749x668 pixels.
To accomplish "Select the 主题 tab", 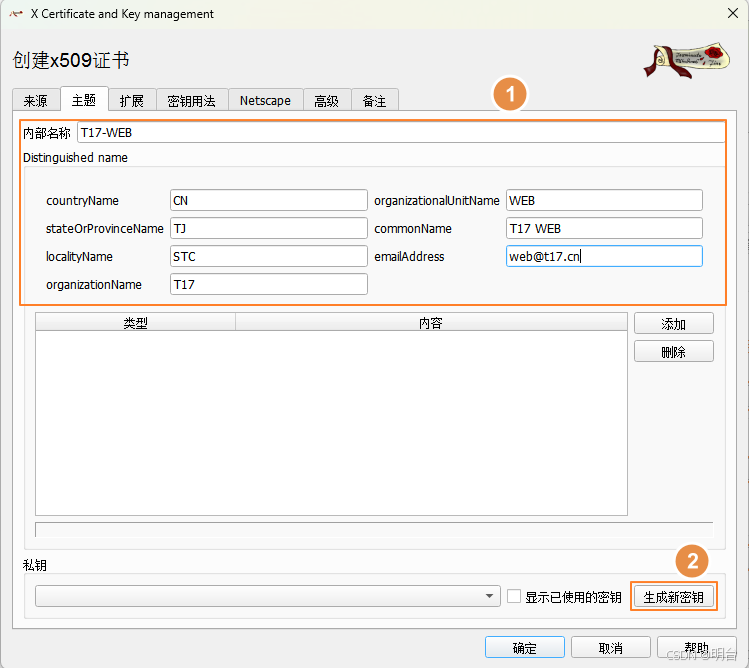I will (x=84, y=99).
